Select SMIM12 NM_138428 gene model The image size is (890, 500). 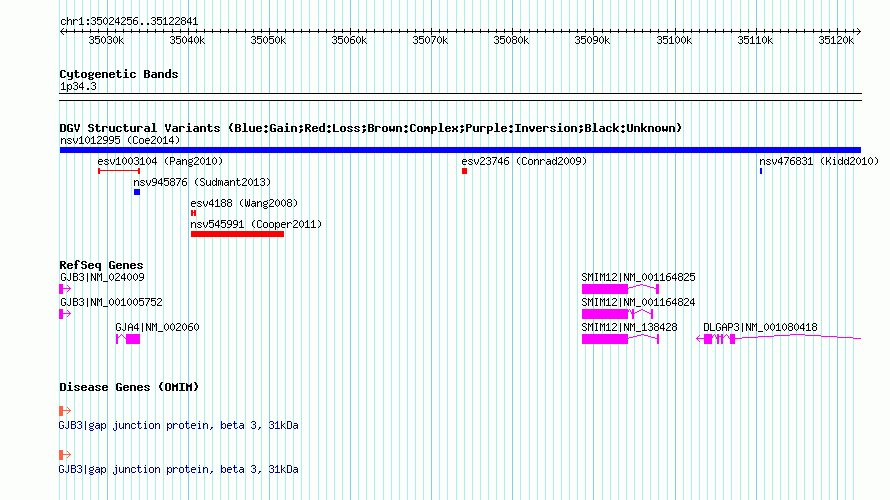pos(620,339)
